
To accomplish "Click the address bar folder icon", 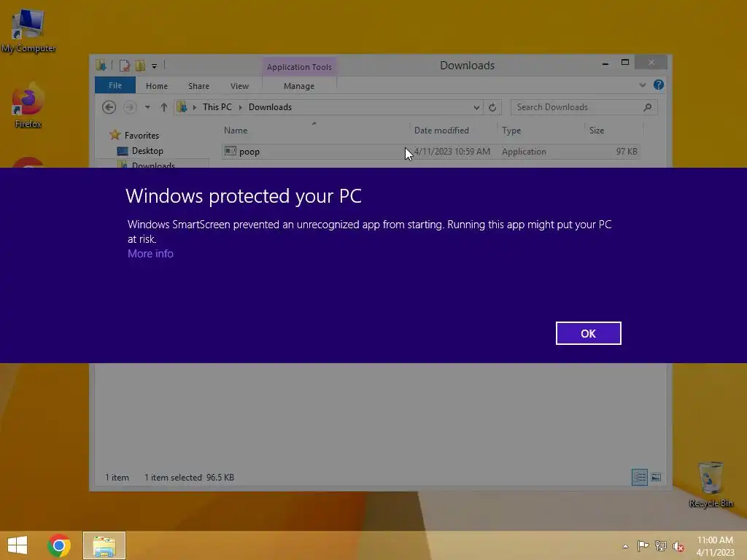I will (182, 107).
